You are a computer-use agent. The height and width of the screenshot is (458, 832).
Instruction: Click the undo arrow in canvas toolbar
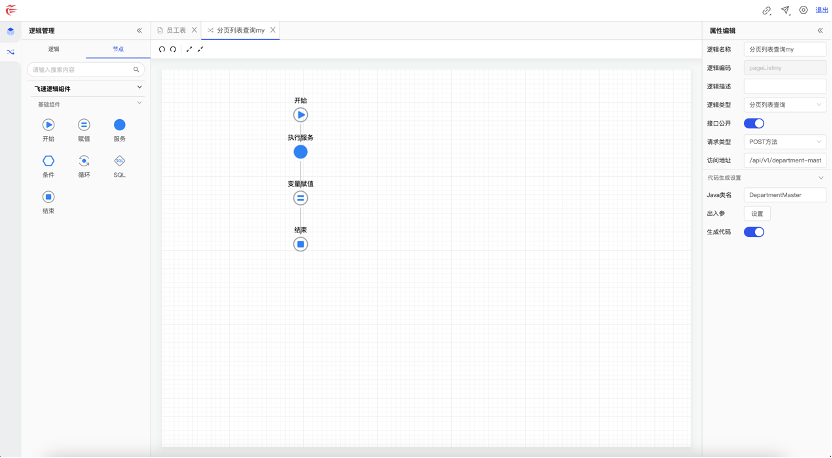(x=162, y=49)
